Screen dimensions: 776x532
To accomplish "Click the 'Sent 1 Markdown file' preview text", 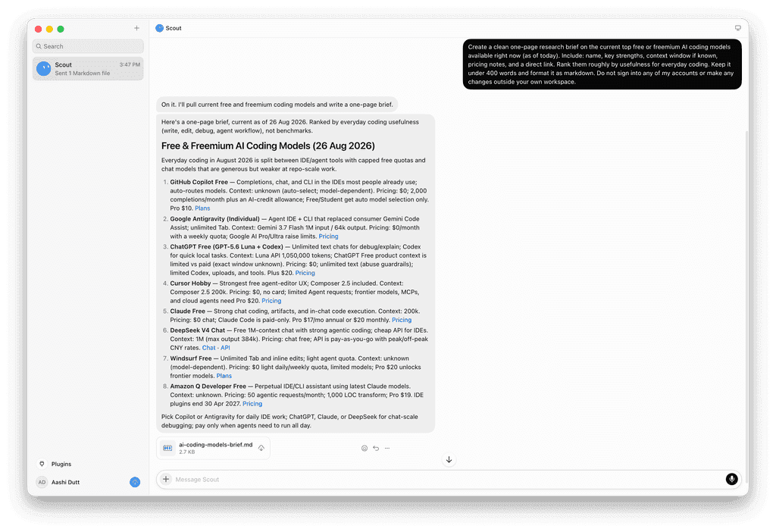I will coord(82,74).
